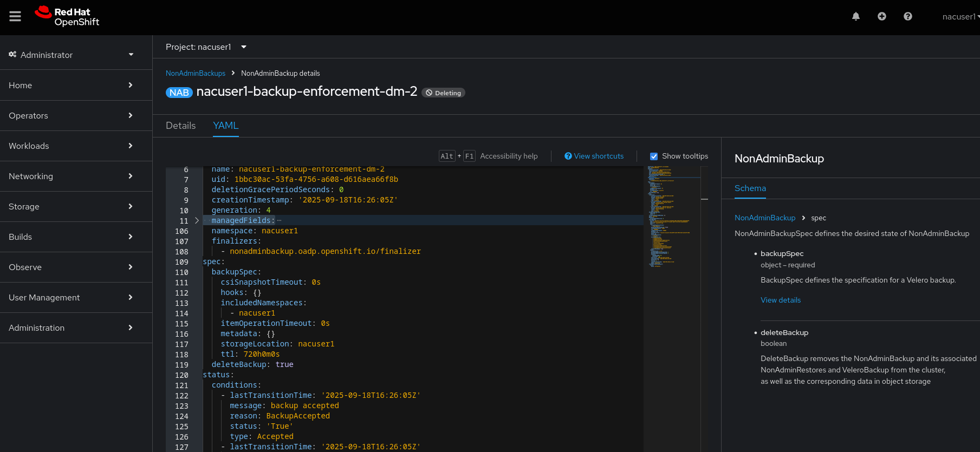Open the hamburger navigation menu
Screen dimensions: 980x452
(15, 17)
